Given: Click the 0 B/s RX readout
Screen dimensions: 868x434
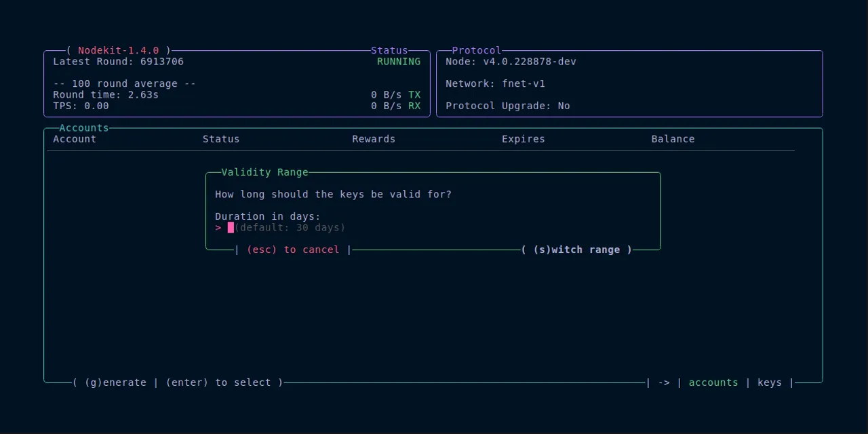Looking at the screenshot, I should point(396,106).
